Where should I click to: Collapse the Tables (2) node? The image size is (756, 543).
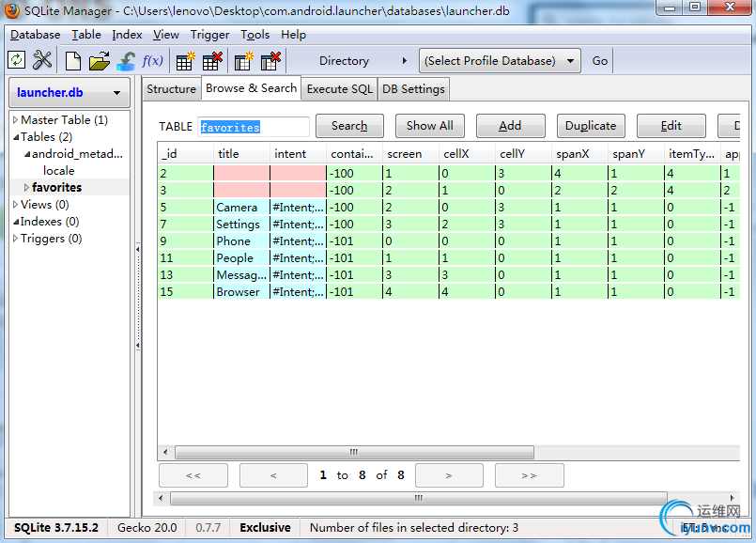click(x=15, y=137)
